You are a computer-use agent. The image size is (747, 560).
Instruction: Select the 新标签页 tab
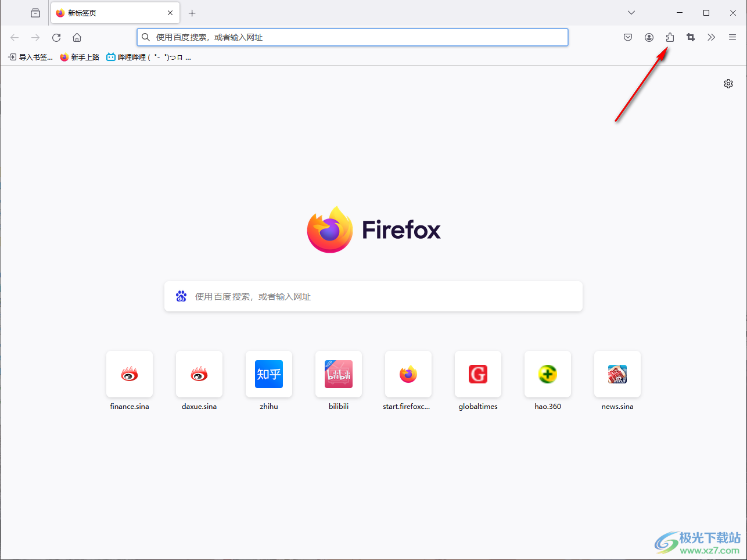coord(115,13)
